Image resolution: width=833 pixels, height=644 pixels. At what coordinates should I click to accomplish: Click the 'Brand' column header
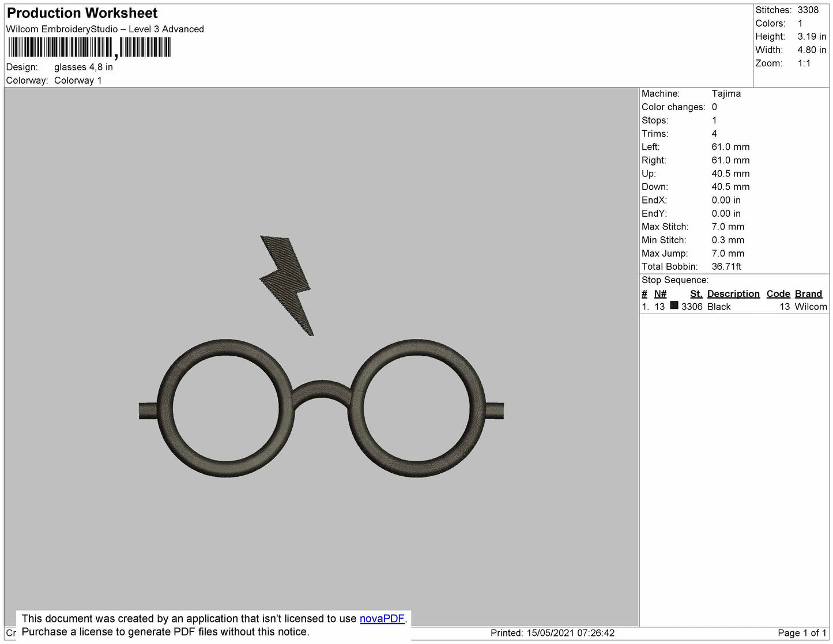[808, 293]
